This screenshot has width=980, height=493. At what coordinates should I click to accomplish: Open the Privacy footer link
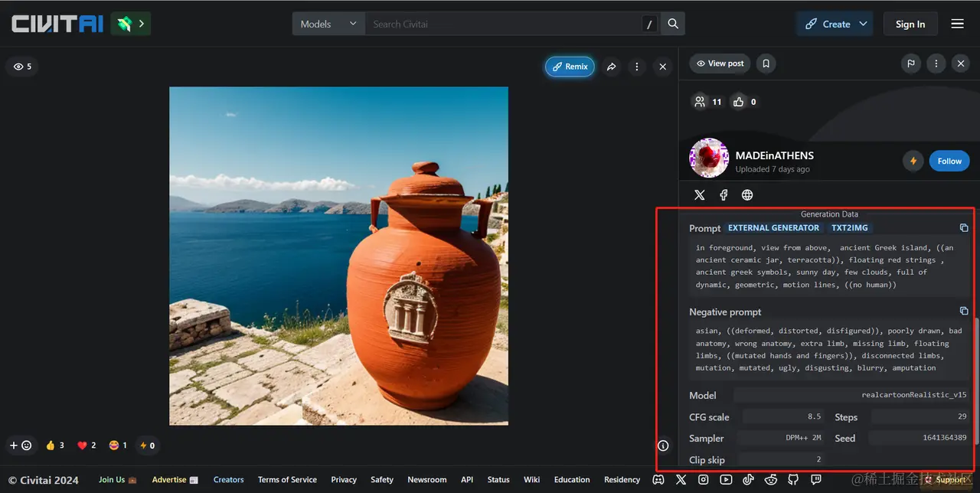(344, 480)
